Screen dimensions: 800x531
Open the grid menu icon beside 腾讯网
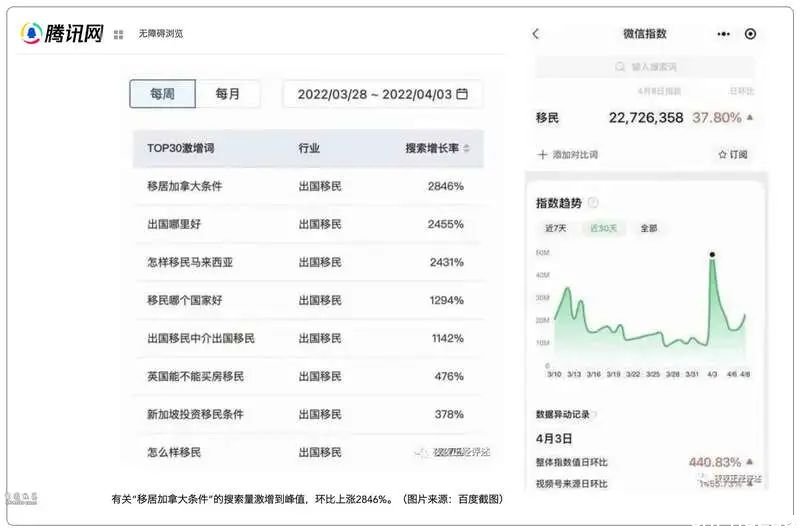coord(118,34)
